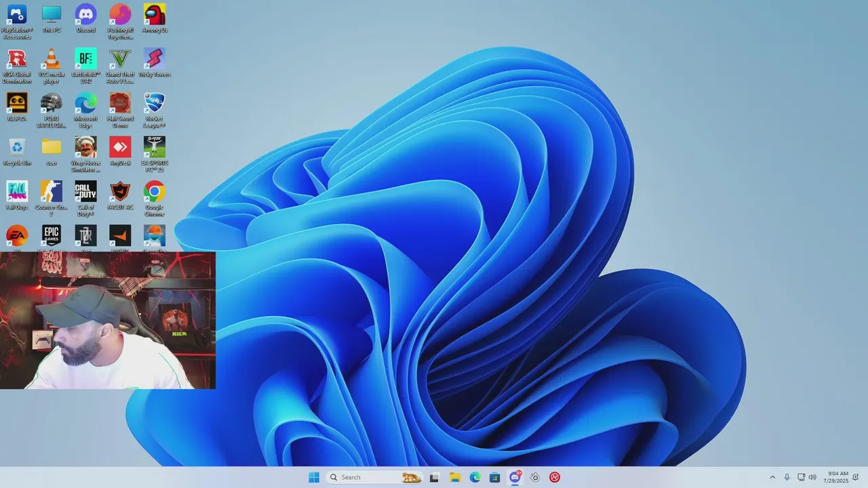868x488 pixels.
Task: Select the Among Us desktop shortcut
Action: click(x=155, y=18)
